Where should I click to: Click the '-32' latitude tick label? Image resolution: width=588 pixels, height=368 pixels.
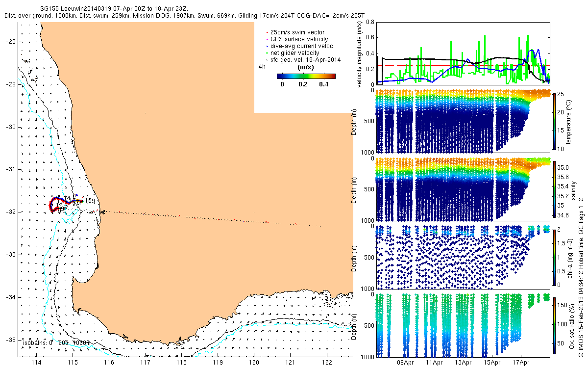(11, 212)
